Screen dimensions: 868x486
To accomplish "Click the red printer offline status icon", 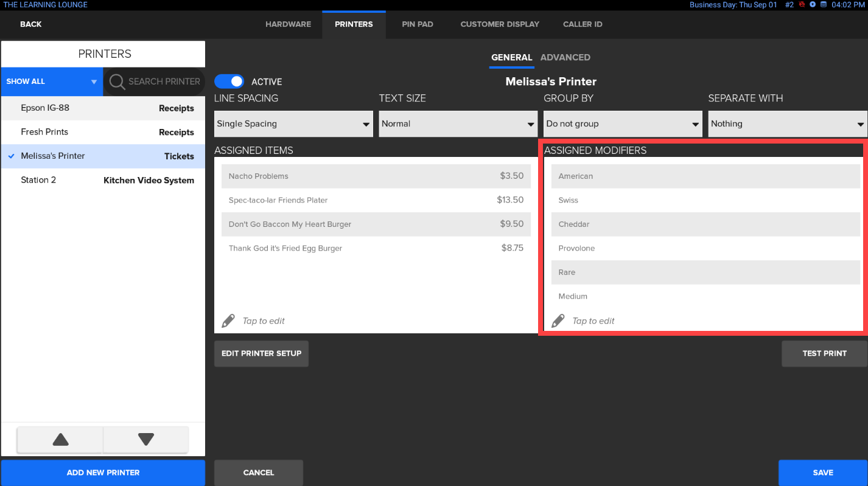I will tap(802, 4).
